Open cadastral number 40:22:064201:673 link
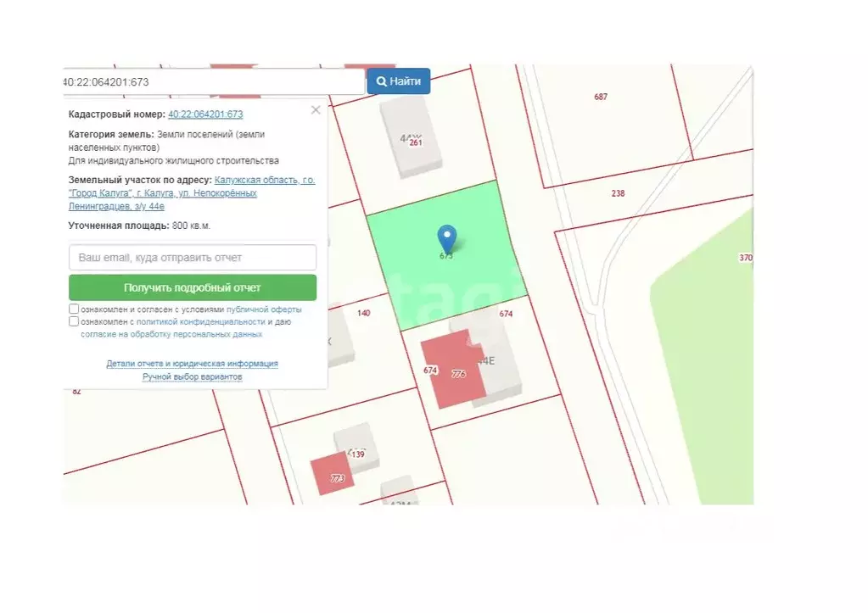The width and height of the screenshot is (868, 613). [205, 114]
